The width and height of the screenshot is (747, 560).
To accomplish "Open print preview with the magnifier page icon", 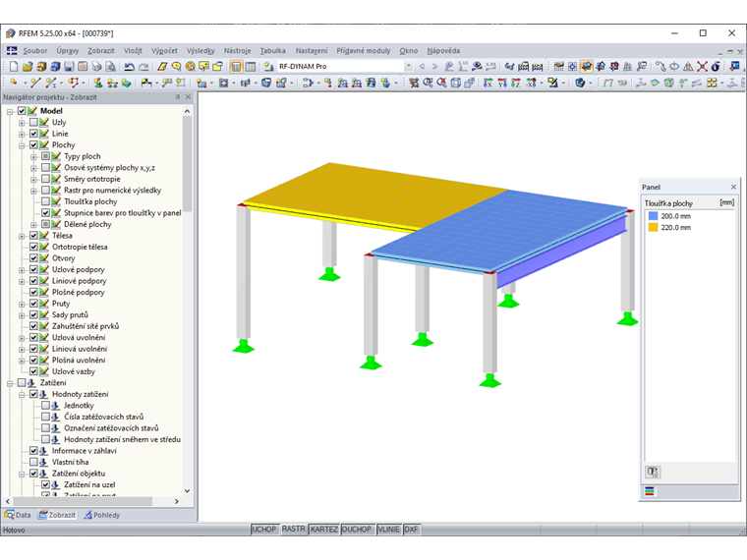I will click(110, 67).
